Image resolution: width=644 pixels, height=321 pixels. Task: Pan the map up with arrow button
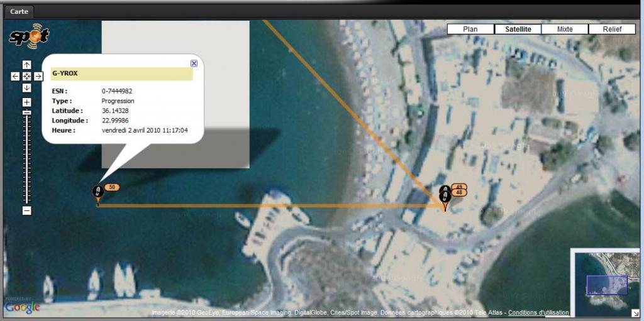click(x=26, y=65)
